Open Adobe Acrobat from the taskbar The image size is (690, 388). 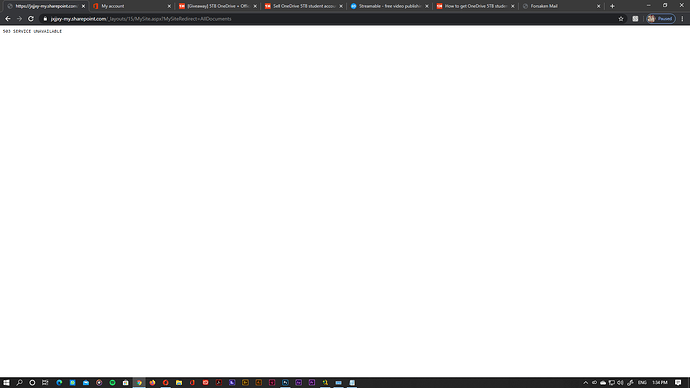click(219, 383)
